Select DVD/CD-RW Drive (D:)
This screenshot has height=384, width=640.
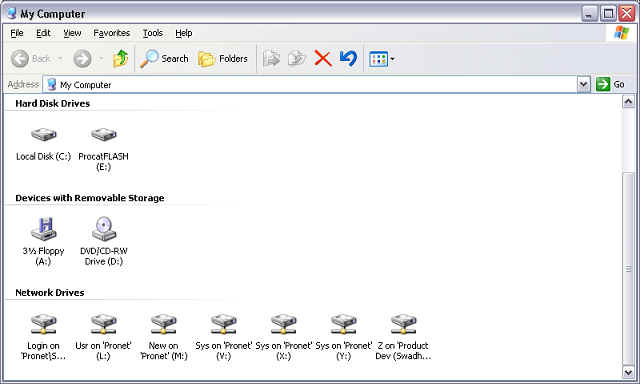point(104,241)
